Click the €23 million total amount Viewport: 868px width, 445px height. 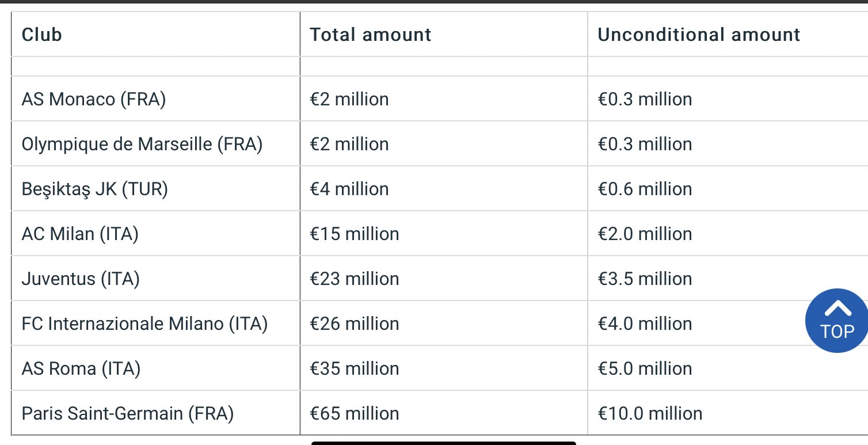pyautogui.click(x=355, y=279)
